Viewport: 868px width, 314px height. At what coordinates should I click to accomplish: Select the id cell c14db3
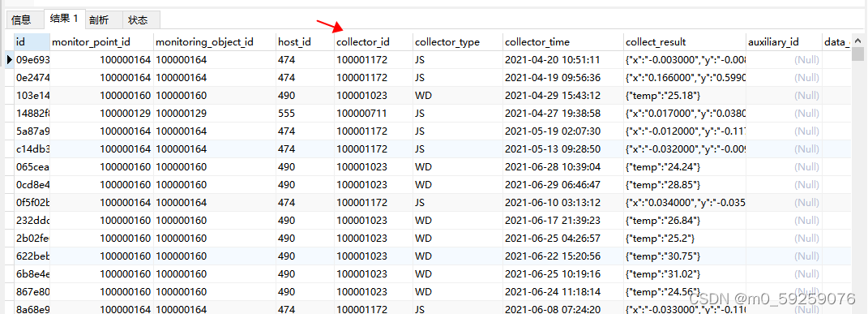pos(32,149)
